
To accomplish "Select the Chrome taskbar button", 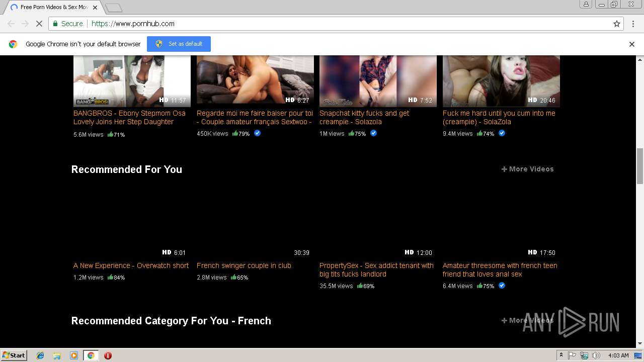I will tap(91, 355).
